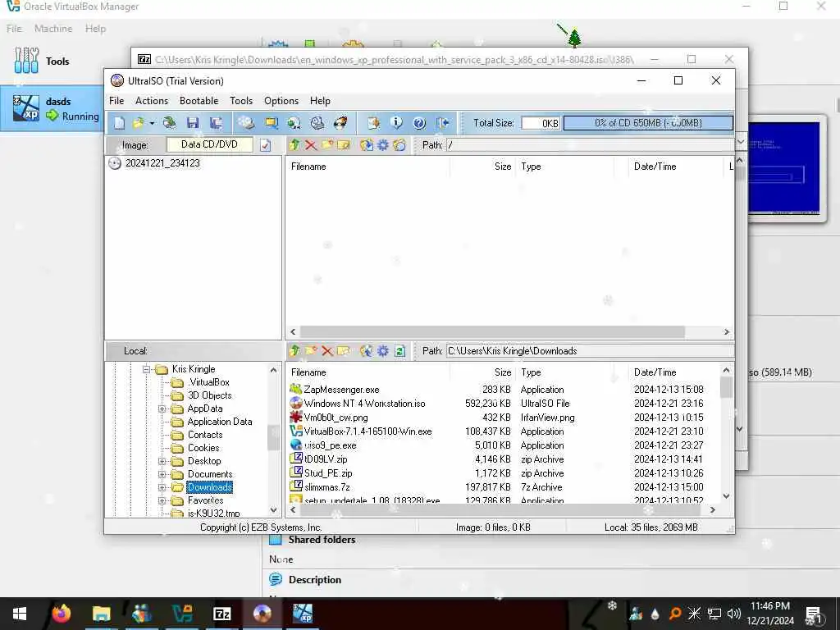Collapse the Kris Kringle tree node

pyautogui.click(x=146, y=369)
